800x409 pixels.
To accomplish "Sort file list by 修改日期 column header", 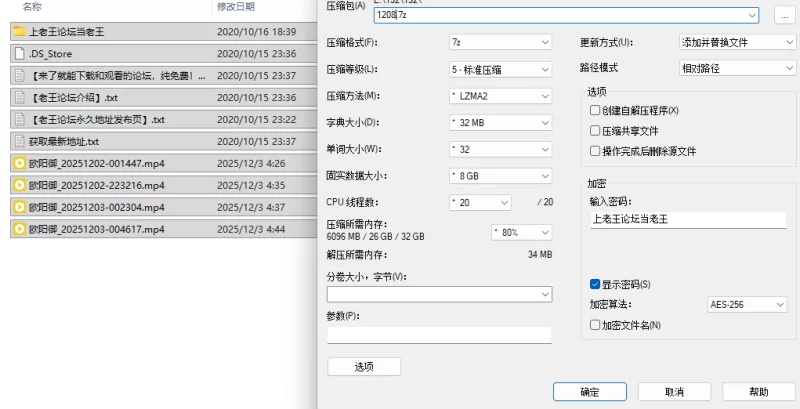I will [x=236, y=7].
